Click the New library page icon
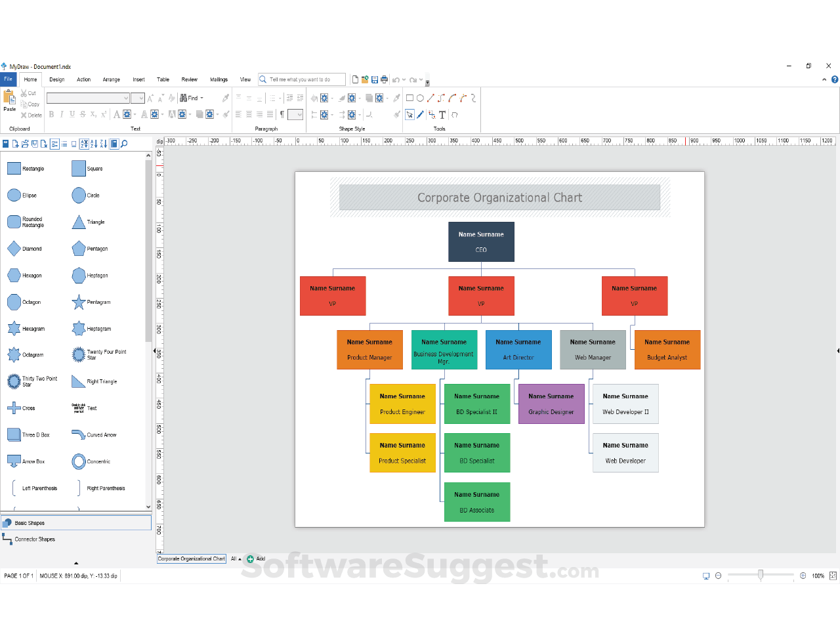This screenshot has height=630, width=840. 14,144
